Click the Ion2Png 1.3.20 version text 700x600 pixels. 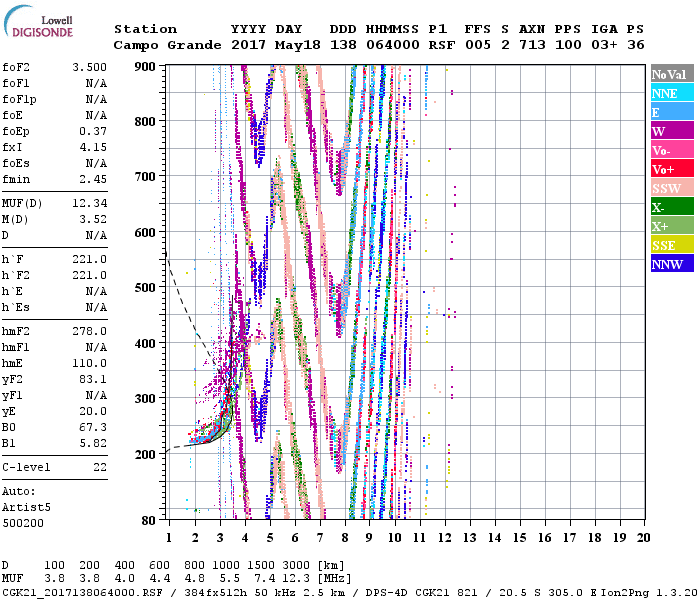pyautogui.click(x=649, y=592)
